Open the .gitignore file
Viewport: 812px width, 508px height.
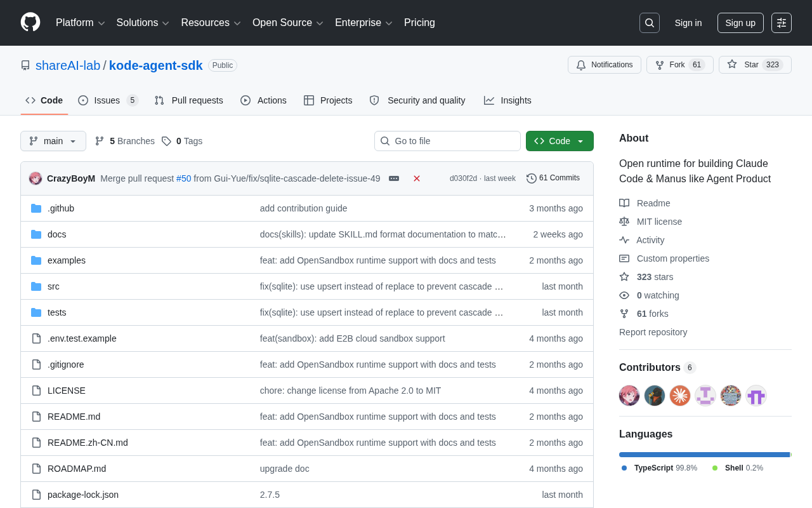(x=66, y=364)
